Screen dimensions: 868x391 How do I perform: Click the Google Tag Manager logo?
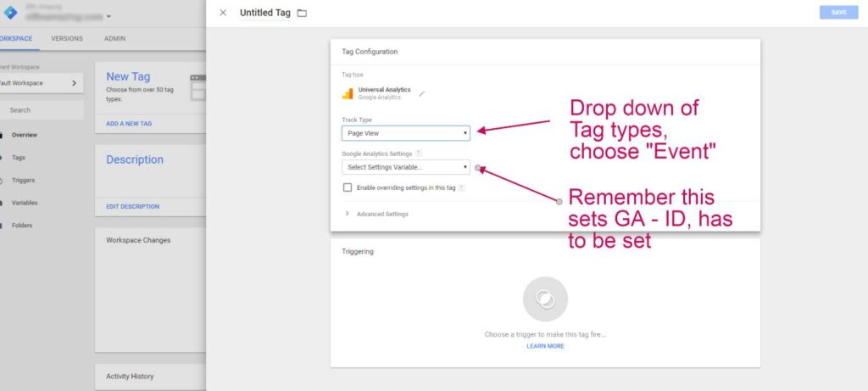point(10,12)
